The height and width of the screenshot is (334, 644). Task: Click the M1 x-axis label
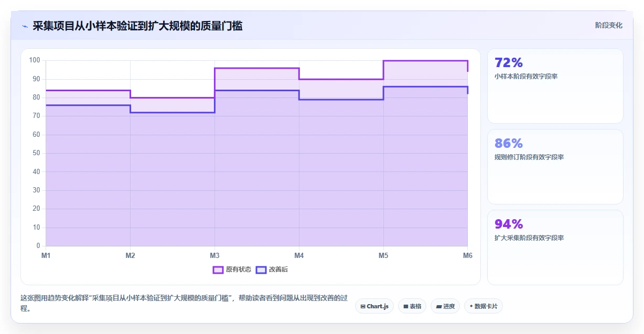46,255
